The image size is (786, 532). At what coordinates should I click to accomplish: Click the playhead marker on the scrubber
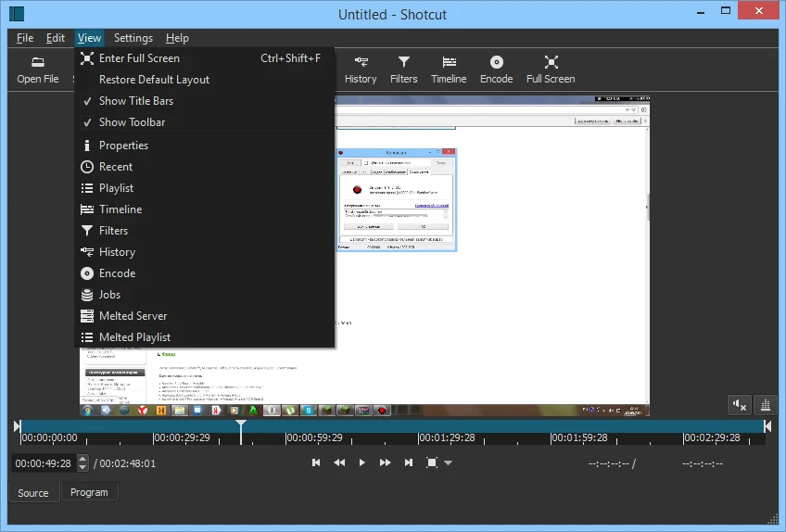click(x=241, y=426)
